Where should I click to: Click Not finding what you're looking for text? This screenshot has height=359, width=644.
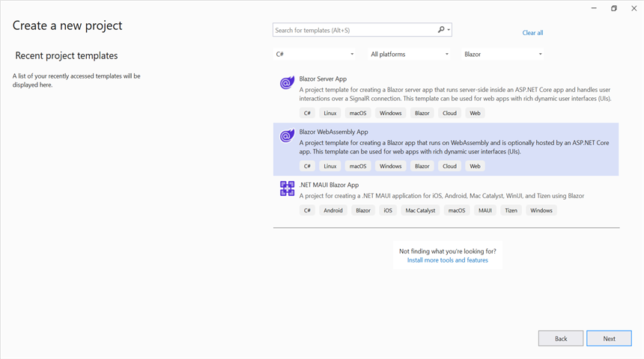pyautogui.click(x=448, y=251)
